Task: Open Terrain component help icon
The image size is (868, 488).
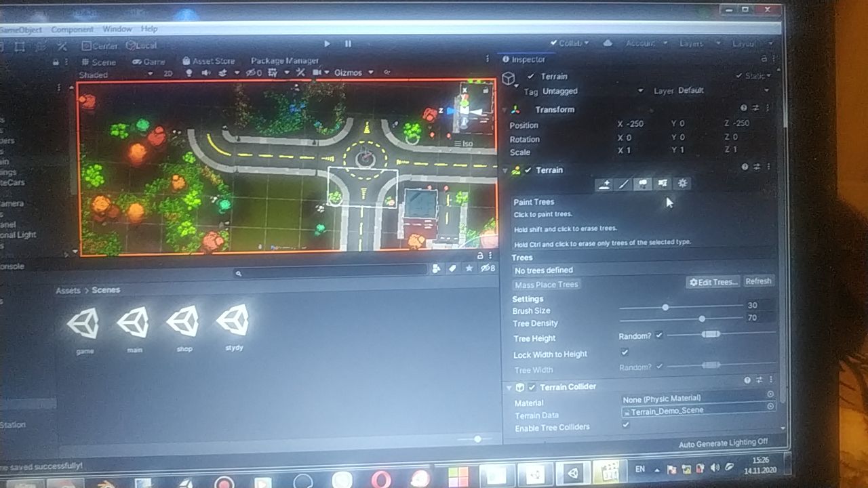Action: coord(744,167)
